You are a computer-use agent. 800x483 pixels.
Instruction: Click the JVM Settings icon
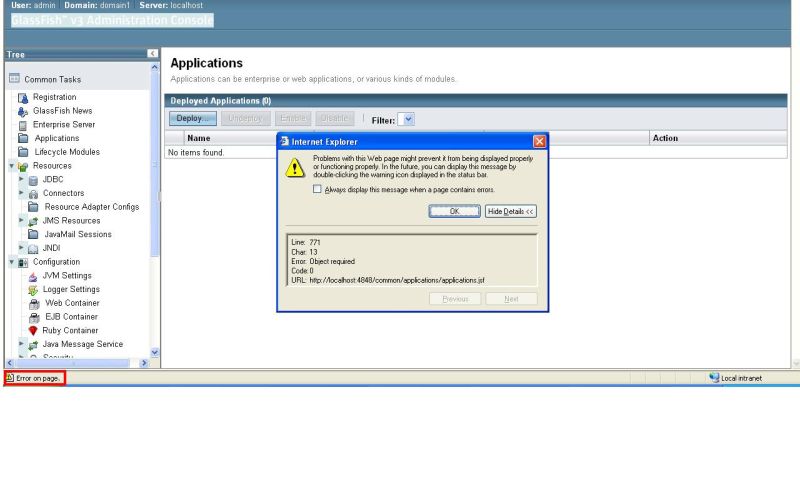[33, 276]
